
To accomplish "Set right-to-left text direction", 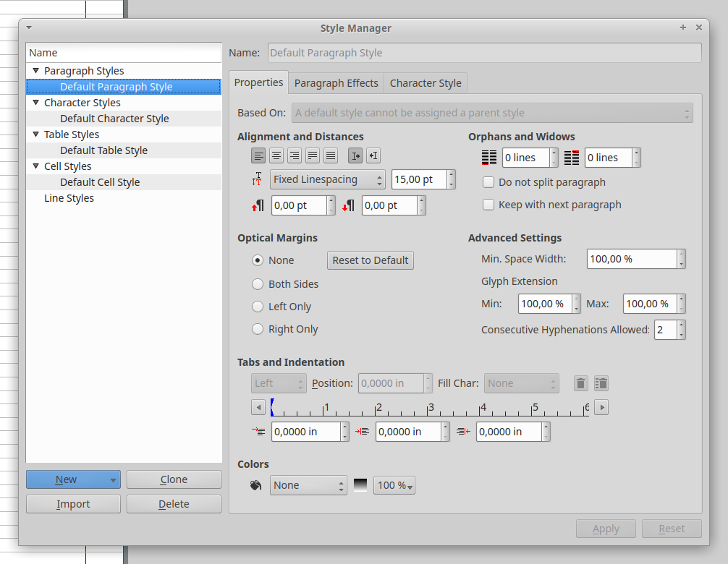I will (x=373, y=155).
